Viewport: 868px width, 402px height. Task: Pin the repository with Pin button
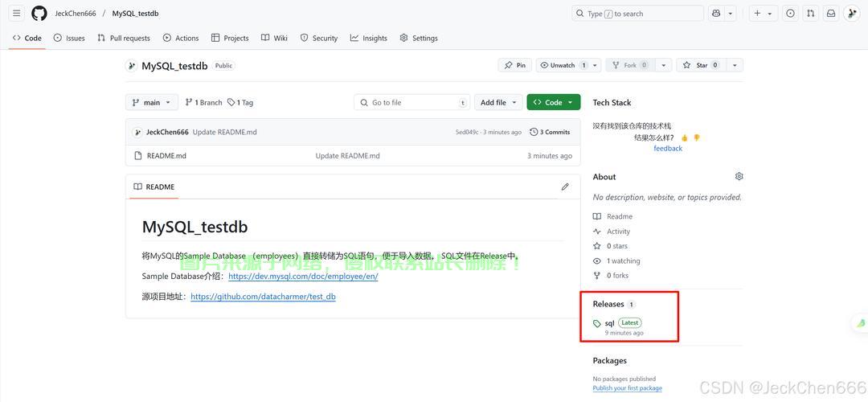[x=515, y=65]
